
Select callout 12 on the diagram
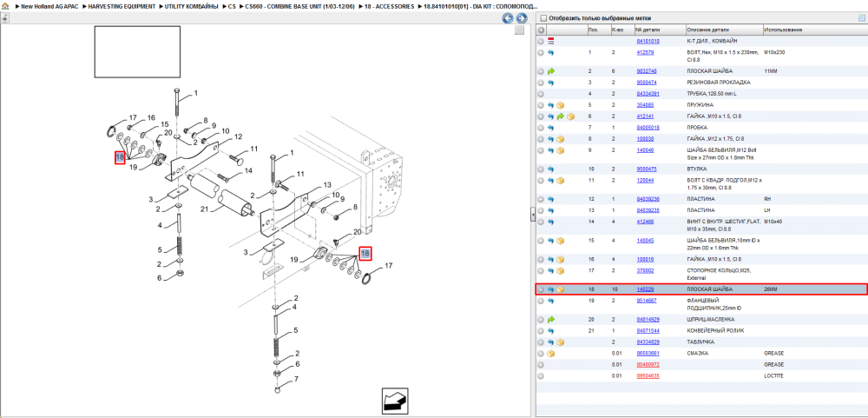[x=239, y=136]
